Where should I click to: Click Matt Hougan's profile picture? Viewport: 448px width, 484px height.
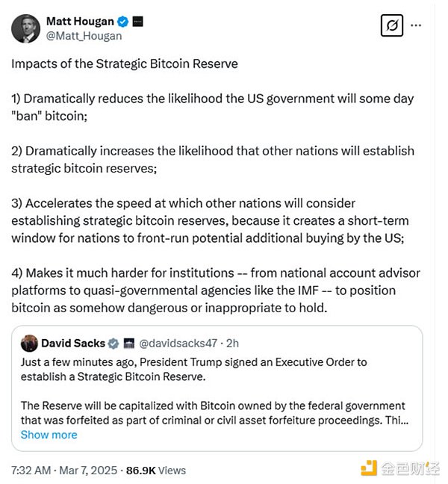click(x=25, y=28)
